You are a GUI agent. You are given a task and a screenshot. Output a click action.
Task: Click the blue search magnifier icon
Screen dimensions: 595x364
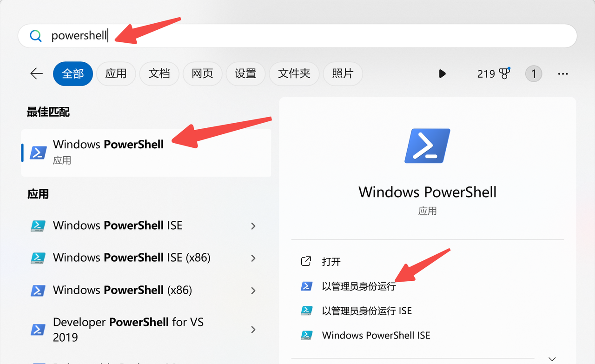click(36, 36)
